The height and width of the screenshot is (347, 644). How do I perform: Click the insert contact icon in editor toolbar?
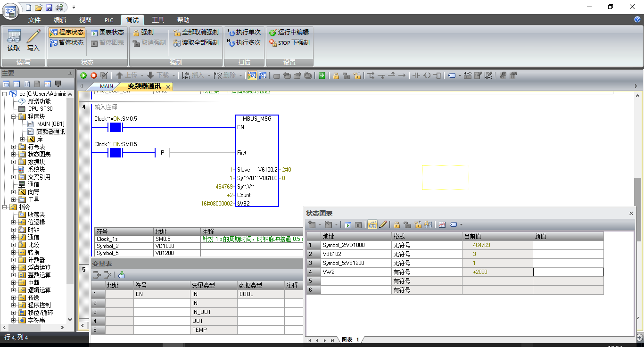click(x=416, y=75)
